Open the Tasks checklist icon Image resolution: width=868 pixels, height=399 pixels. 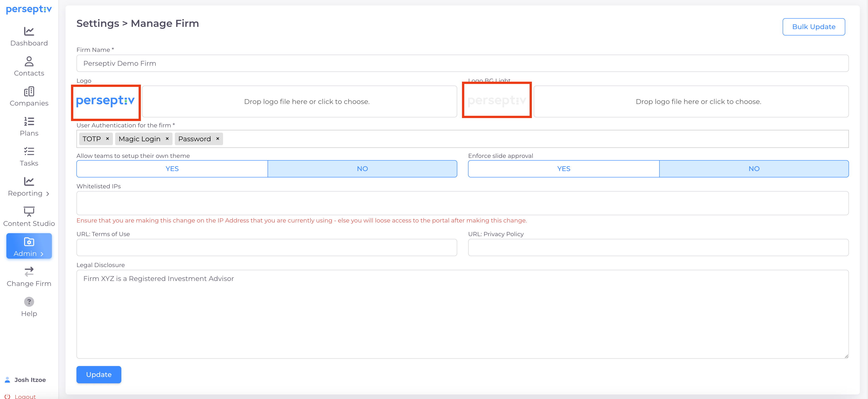29,151
